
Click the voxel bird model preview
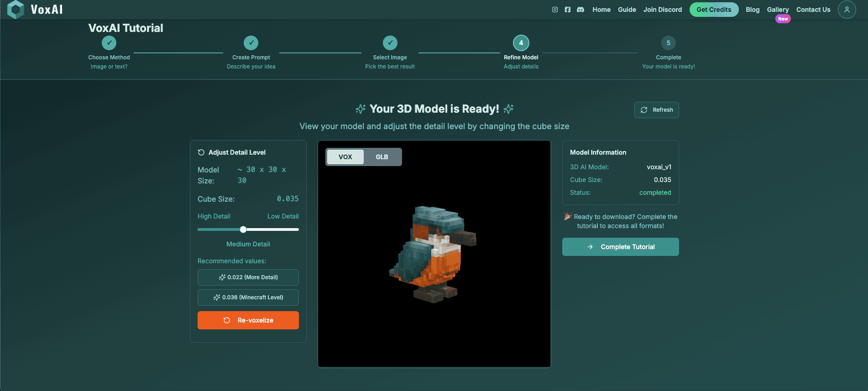(433, 254)
